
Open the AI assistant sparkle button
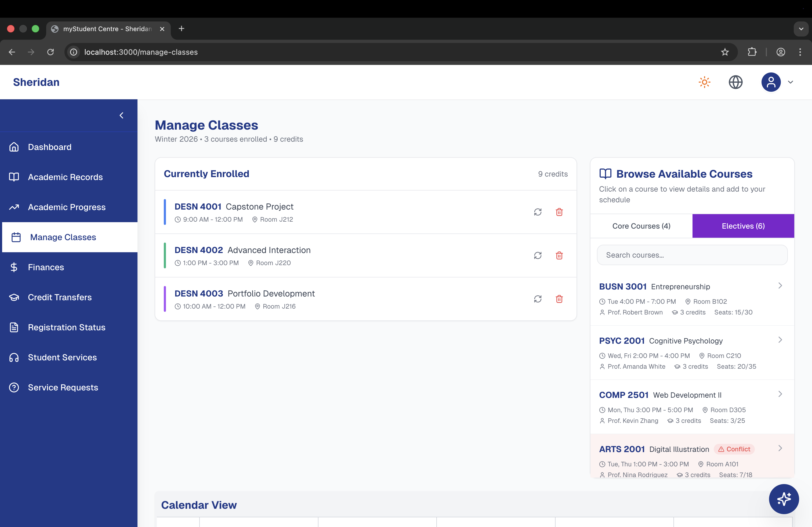tap(784, 499)
